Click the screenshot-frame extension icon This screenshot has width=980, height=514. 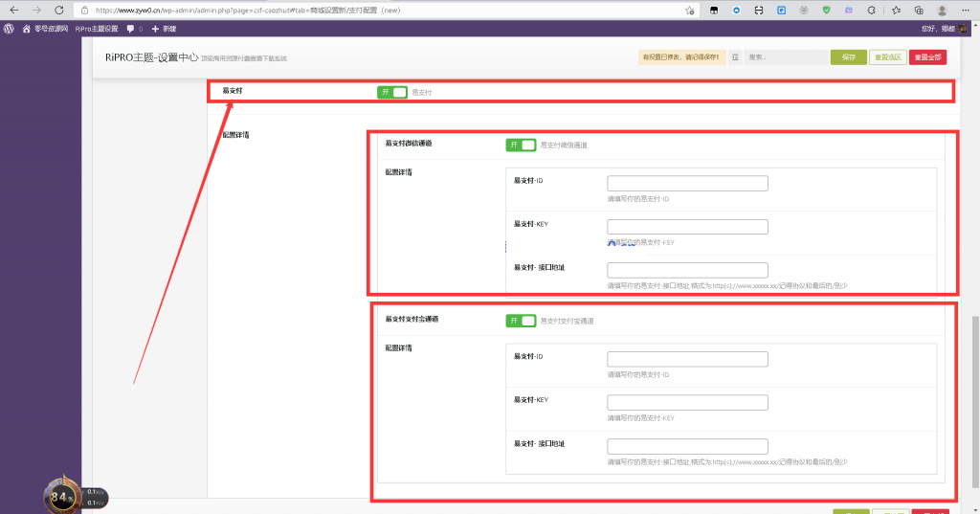(759, 10)
